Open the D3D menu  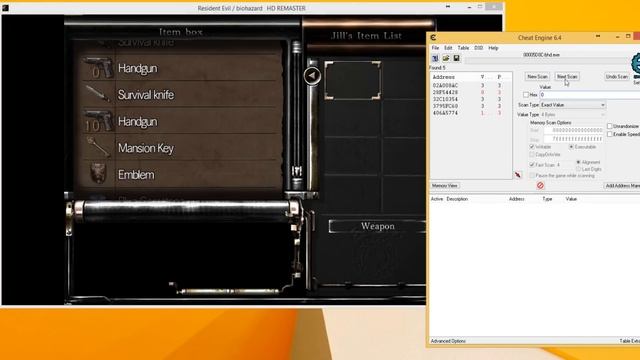click(x=478, y=48)
